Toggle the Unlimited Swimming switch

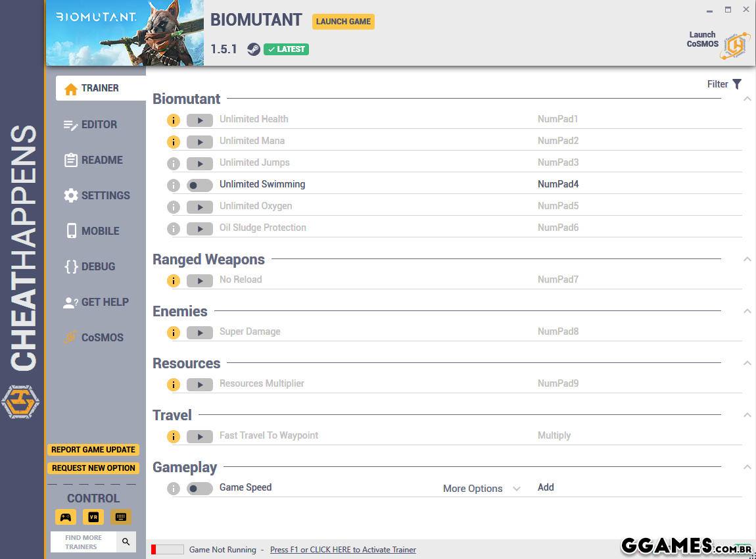click(x=199, y=185)
